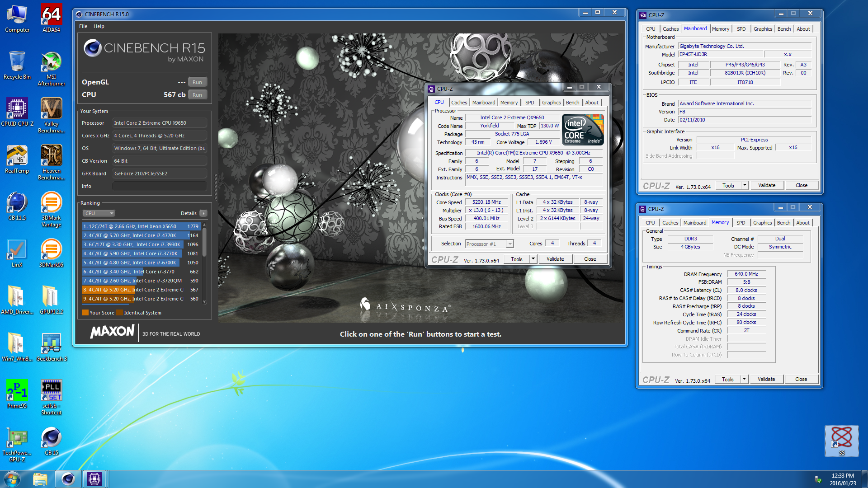Launch the Geekbench 3 shortcut
Viewport: 868px width, 488px height.
click(51, 347)
